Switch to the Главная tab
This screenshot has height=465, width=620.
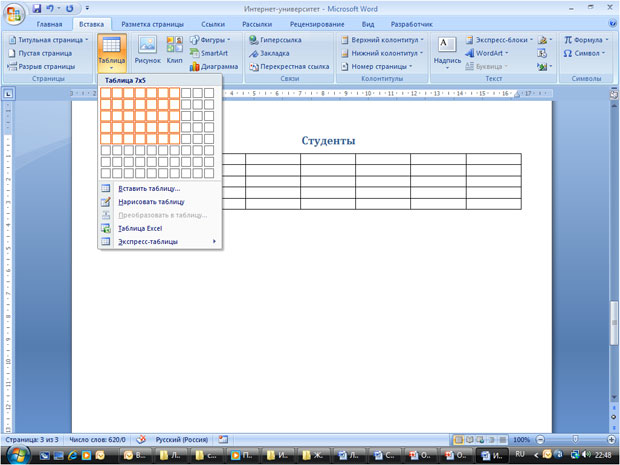click(49, 24)
